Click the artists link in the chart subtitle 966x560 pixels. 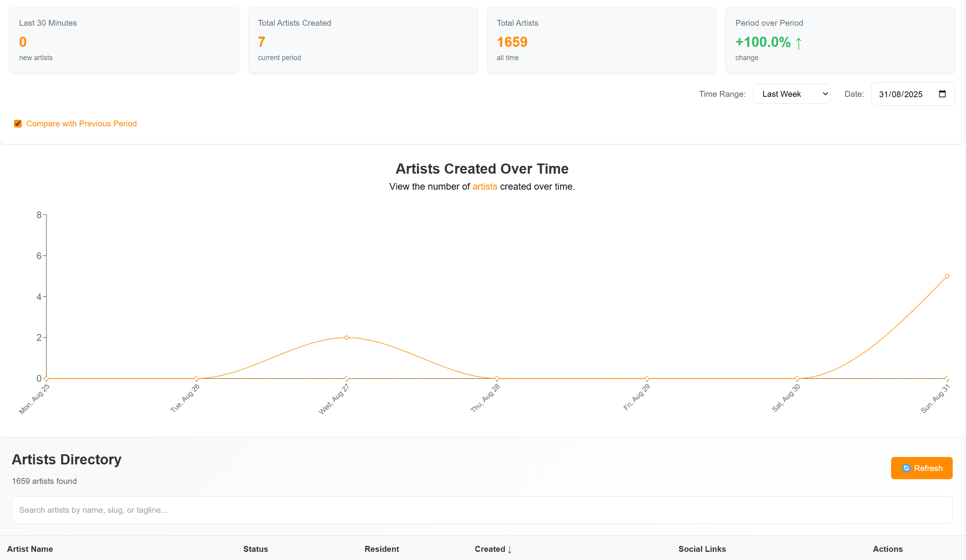[x=485, y=187]
